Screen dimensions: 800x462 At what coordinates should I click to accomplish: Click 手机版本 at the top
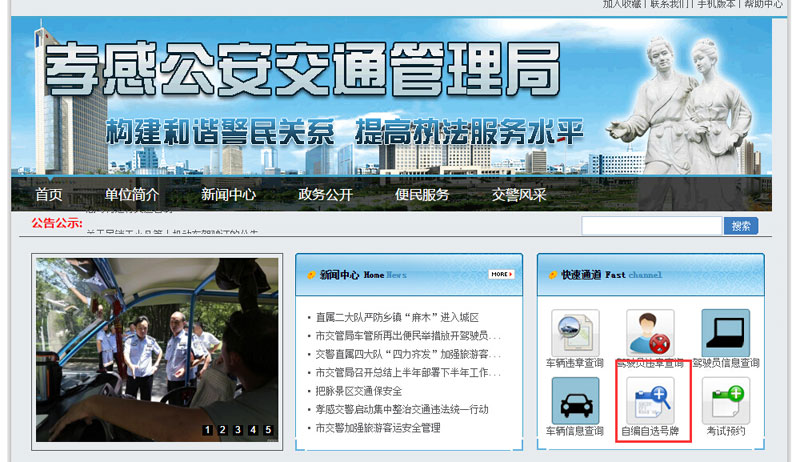[717, 4]
